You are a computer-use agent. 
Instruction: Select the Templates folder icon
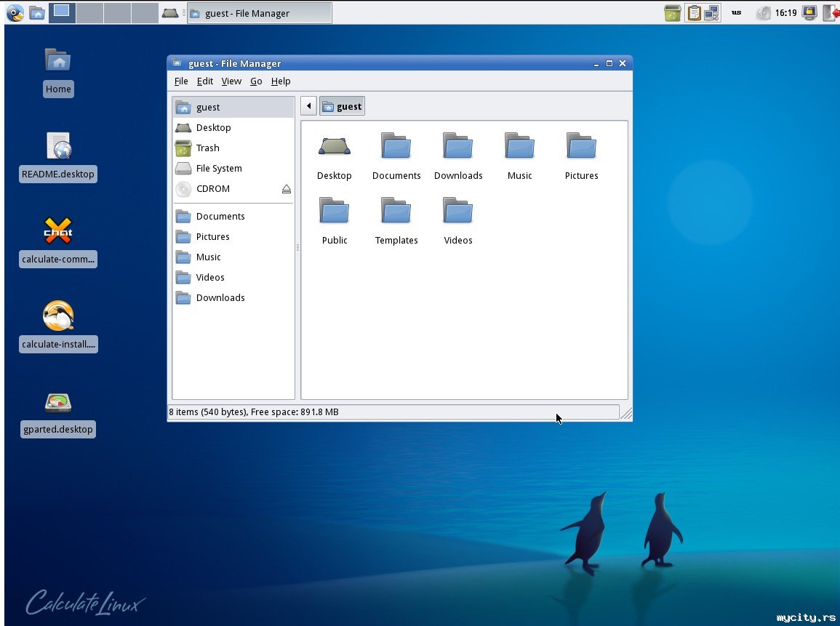(x=396, y=212)
